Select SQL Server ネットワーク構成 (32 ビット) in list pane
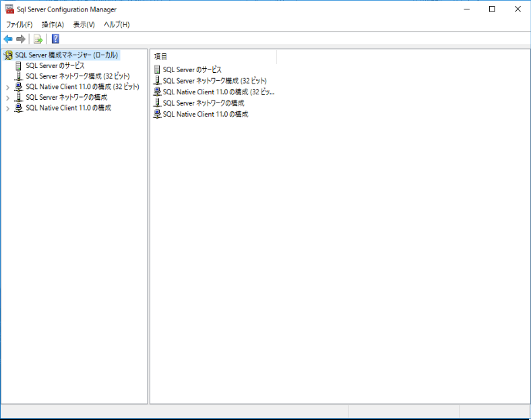 pyautogui.click(x=215, y=81)
